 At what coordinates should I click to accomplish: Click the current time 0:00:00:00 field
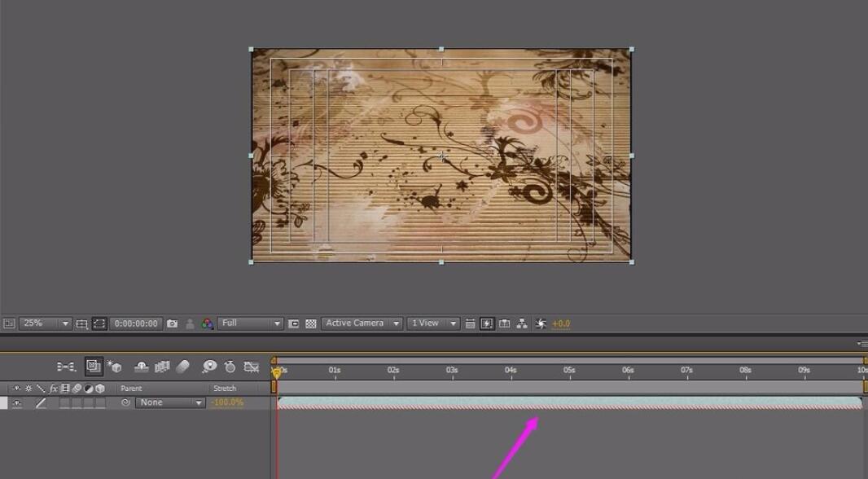tap(136, 323)
